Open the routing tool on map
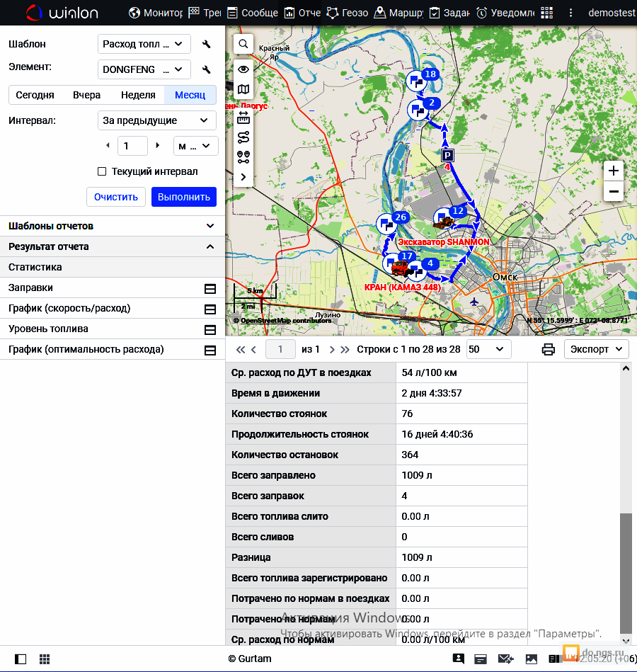Screen dimensions: 637x672 243,137
